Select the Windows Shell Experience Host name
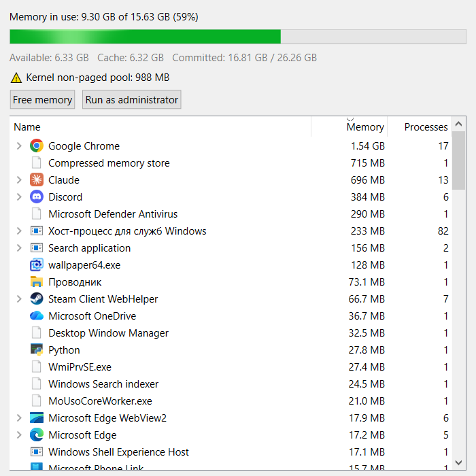 119,452
